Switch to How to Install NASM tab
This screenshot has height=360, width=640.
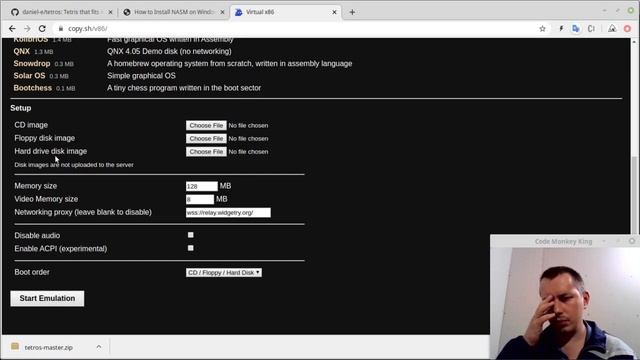tap(173, 12)
